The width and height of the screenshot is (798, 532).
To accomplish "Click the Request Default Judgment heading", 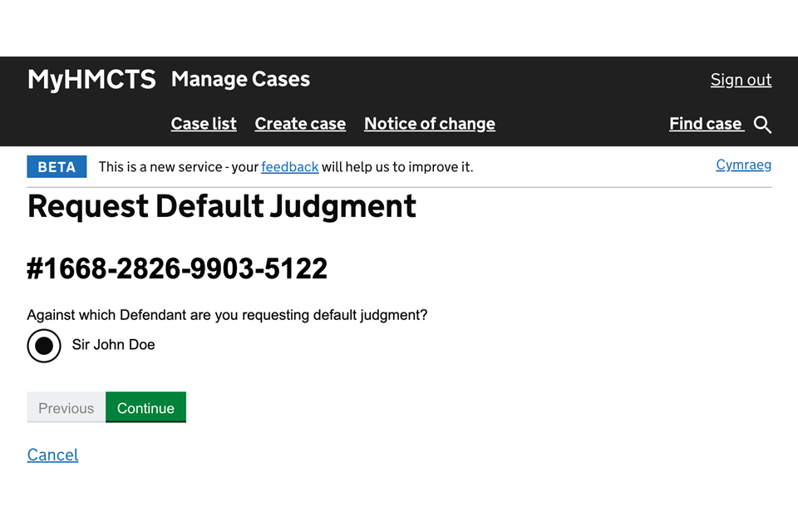I will click(x=221, y=206).
